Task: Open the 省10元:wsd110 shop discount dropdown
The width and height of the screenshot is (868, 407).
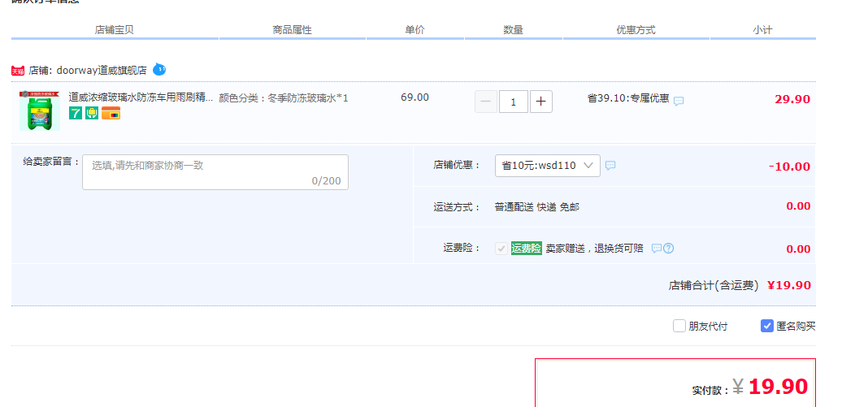Action: (x=548, y=166)
